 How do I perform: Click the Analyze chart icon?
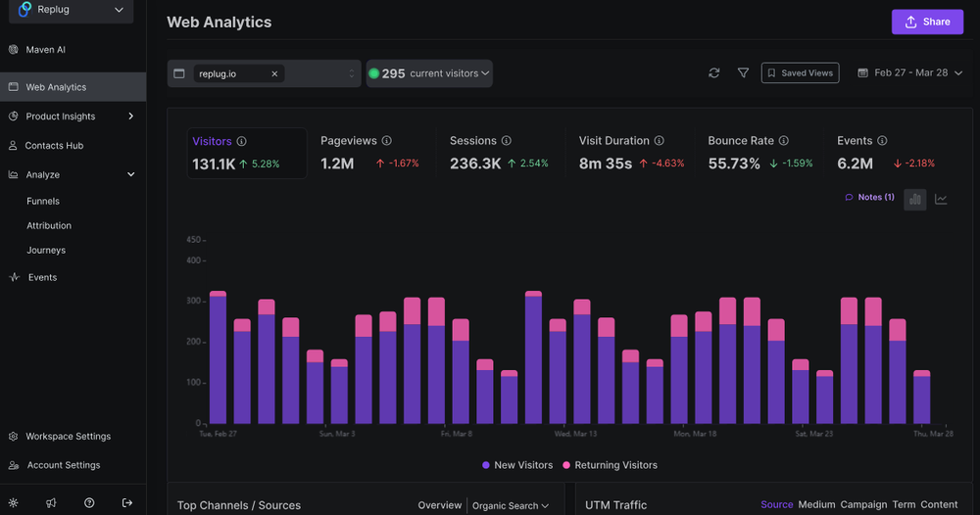tap(13, 175)
